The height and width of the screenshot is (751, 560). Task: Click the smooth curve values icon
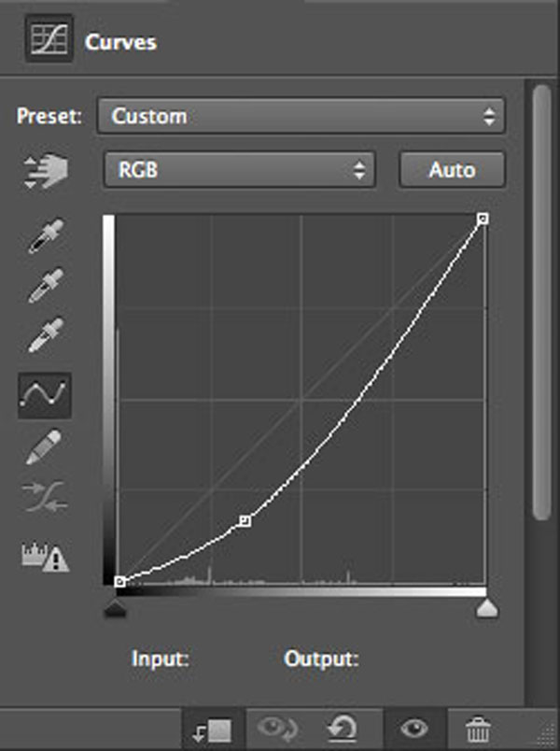tap(45, 497)
